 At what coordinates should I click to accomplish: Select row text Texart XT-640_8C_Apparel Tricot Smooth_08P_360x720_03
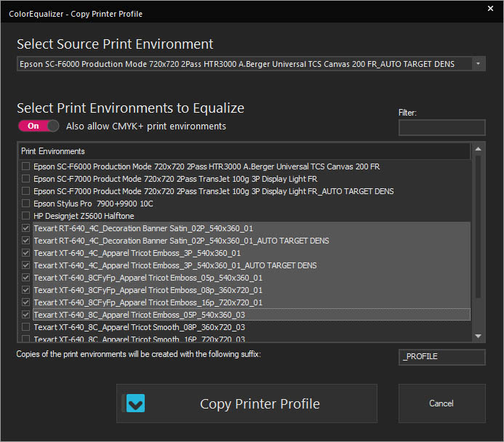click(139, 327)
